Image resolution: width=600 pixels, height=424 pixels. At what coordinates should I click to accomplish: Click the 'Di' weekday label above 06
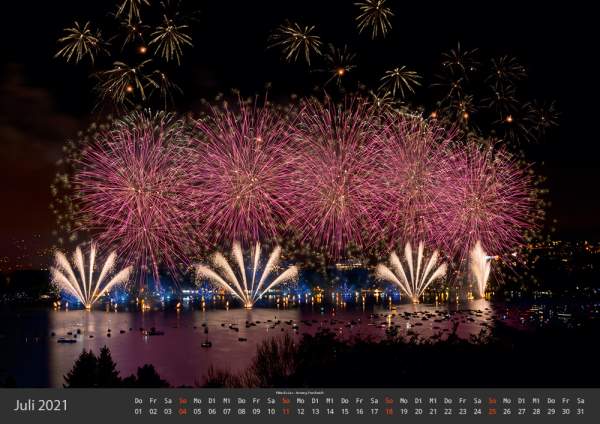212,401
